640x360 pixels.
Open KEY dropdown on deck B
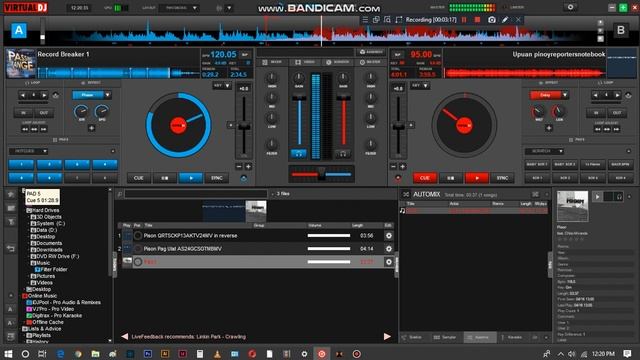[x=420, y=86]
